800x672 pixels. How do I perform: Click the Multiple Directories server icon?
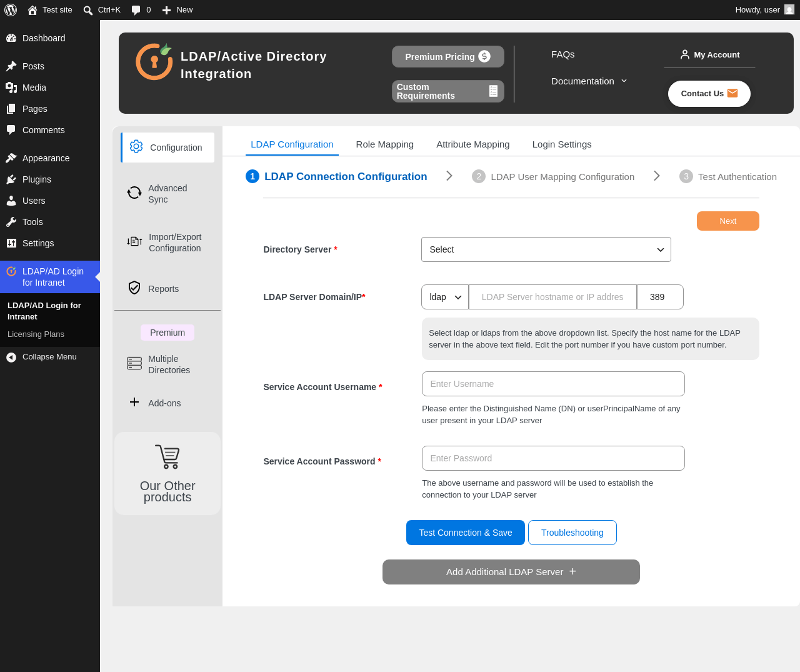pyautogui.click(x=134, y=363)
